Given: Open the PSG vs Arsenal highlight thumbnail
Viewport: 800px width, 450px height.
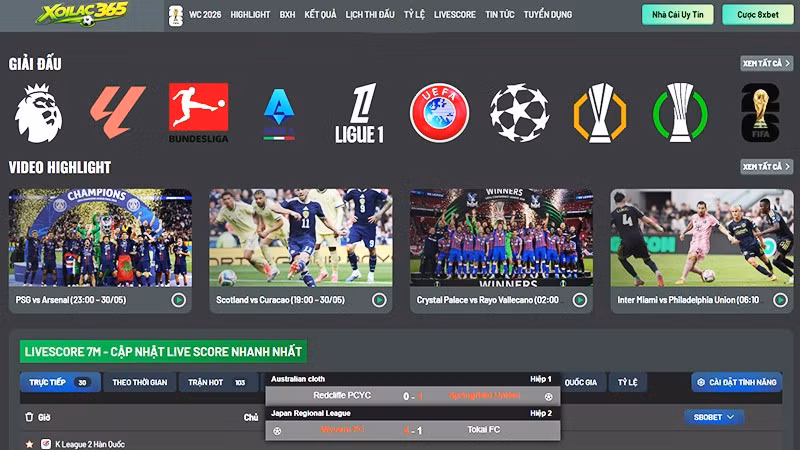Looking at the screenshot, I should (x=101, y=238).
